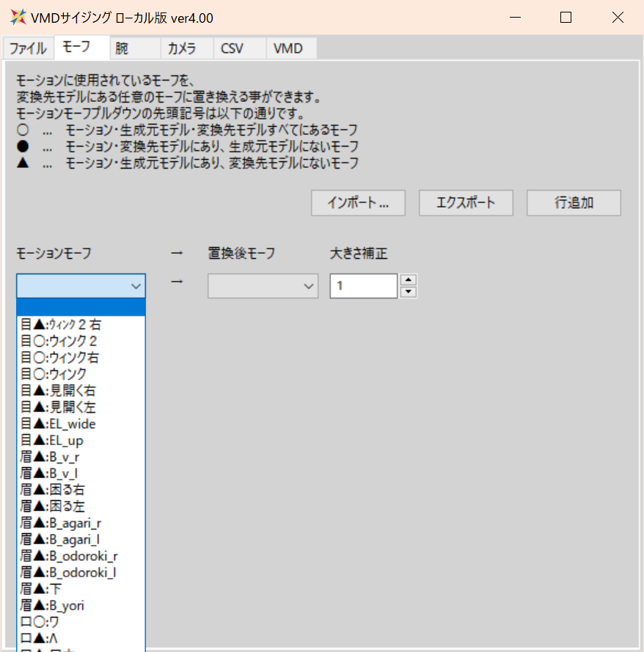The width and height of the screenshot is (644, 652).
Task: Open the カメラ tab
Action: pos(187,48)
